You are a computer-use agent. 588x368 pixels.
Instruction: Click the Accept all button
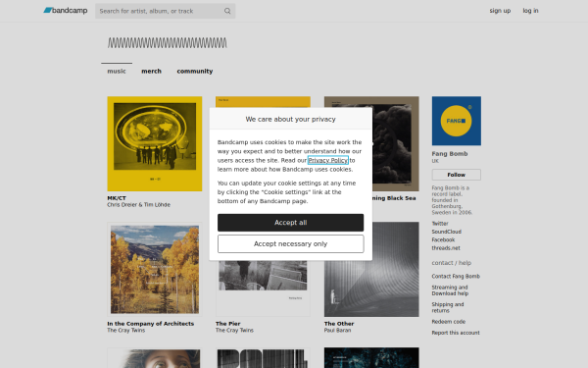291,223
